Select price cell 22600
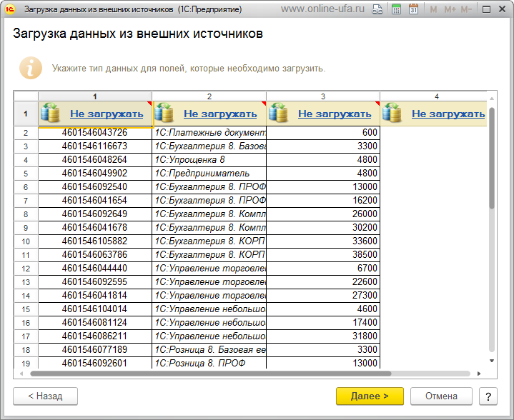The image size is (514, 420). (x=323, y=281)
